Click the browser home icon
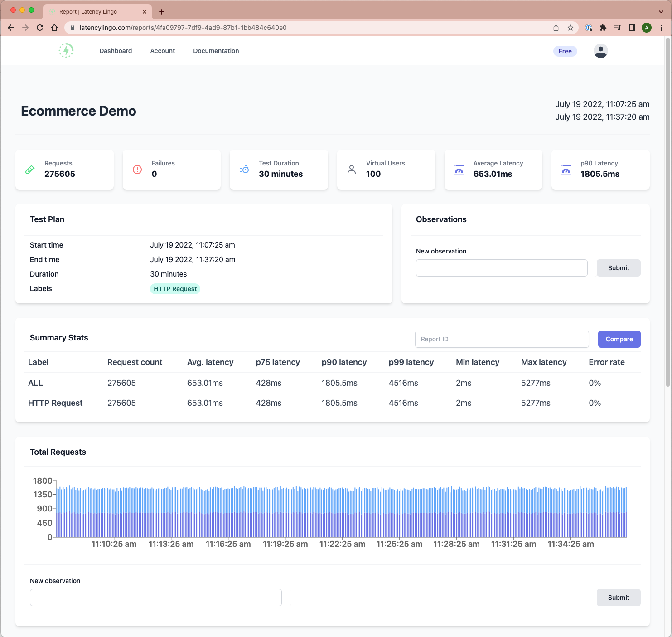 click(x=54, y=28)
